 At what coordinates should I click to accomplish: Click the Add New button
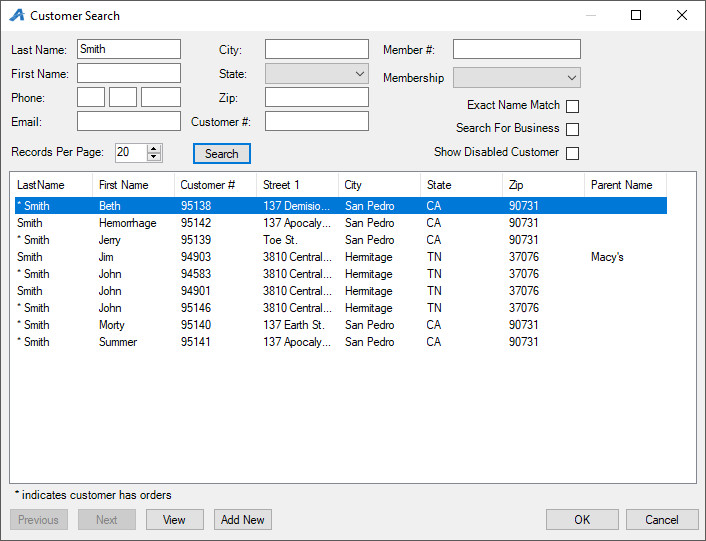pyautogui.click(x=243, y=520)
